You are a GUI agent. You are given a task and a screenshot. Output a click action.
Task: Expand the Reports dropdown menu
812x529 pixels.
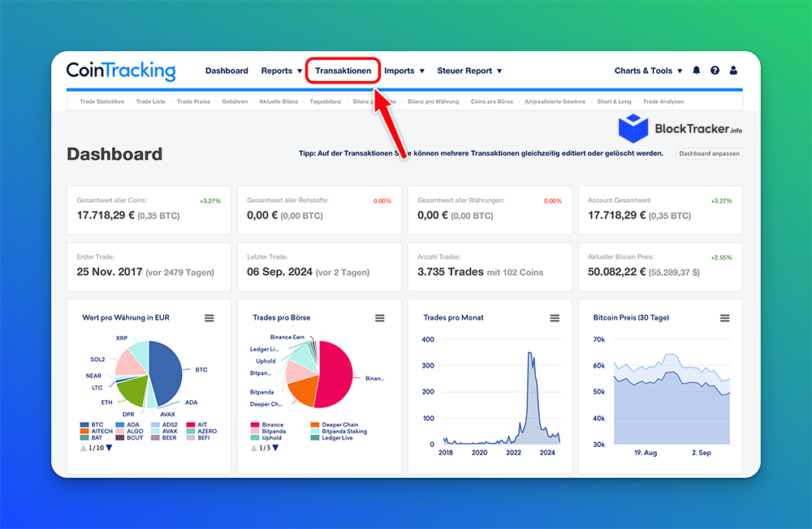pos(281,71)
